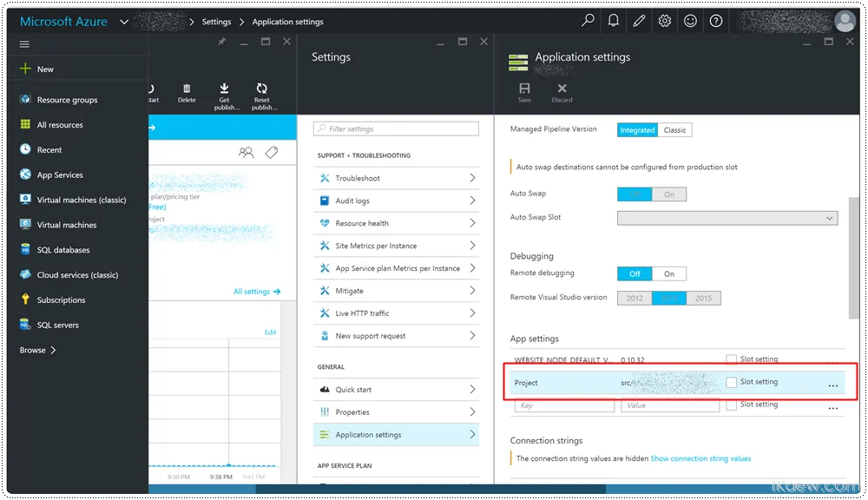Open Virtual machines (classic) in sidebar
Screen dimensions: 868x500
click(82, 200)
